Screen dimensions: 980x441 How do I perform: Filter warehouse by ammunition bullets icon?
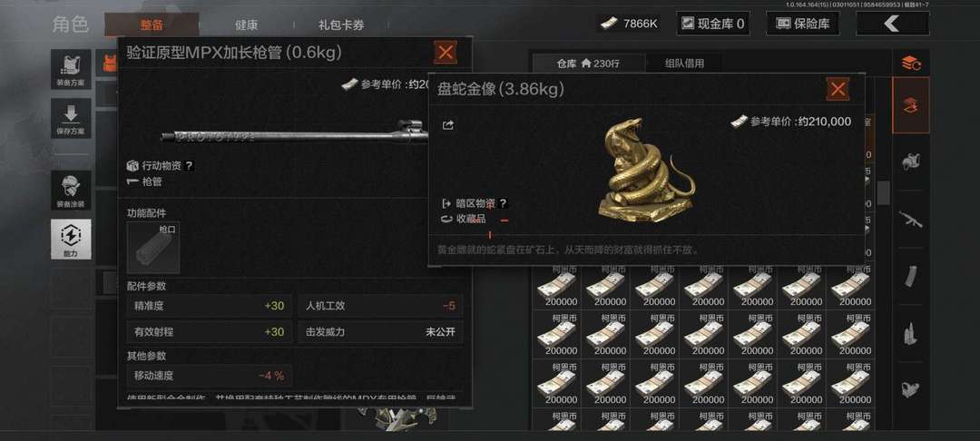coord(911,334)
